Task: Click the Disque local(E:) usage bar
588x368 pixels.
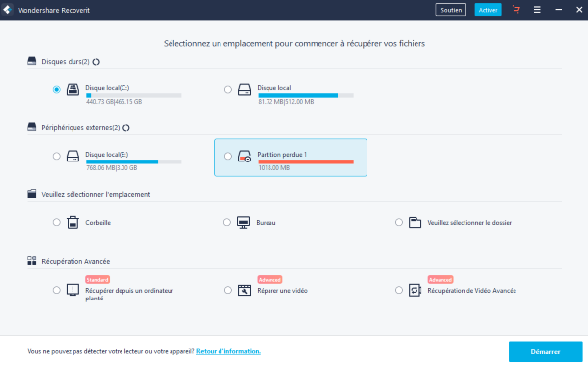Action: [x=134, y=161]
